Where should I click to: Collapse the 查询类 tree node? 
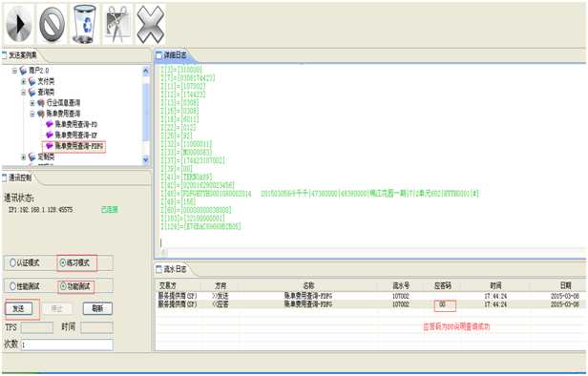click(24, 93)
